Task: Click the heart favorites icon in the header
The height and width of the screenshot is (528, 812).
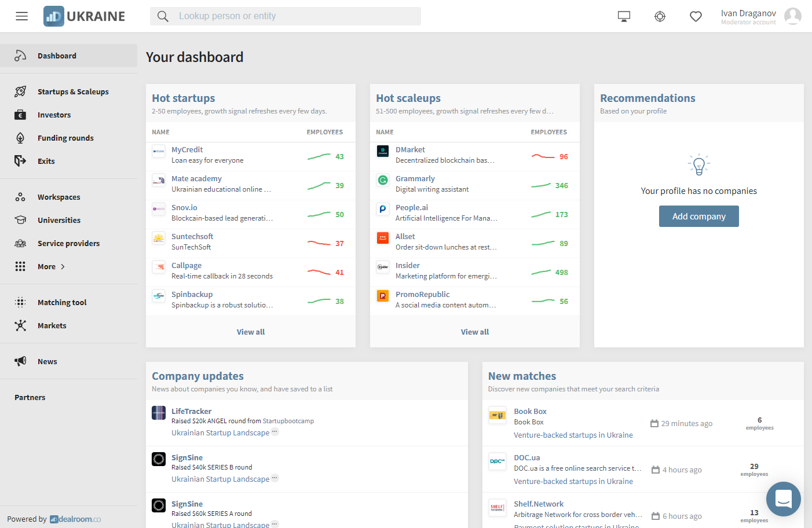Action: point(696,16)
